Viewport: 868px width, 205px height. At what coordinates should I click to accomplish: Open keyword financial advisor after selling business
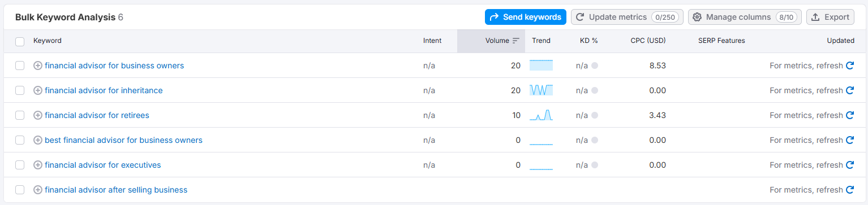(x=116, y=190)
